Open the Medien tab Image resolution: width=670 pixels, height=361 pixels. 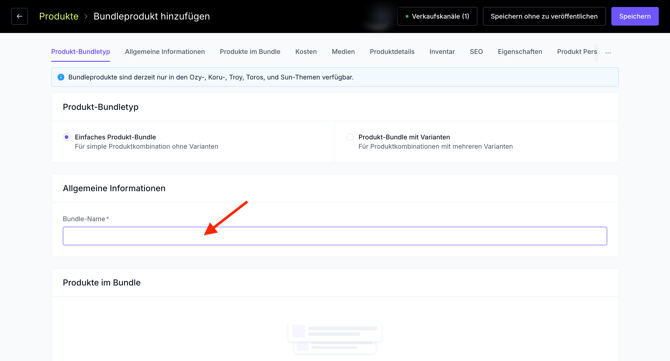(x=343, y=52)
